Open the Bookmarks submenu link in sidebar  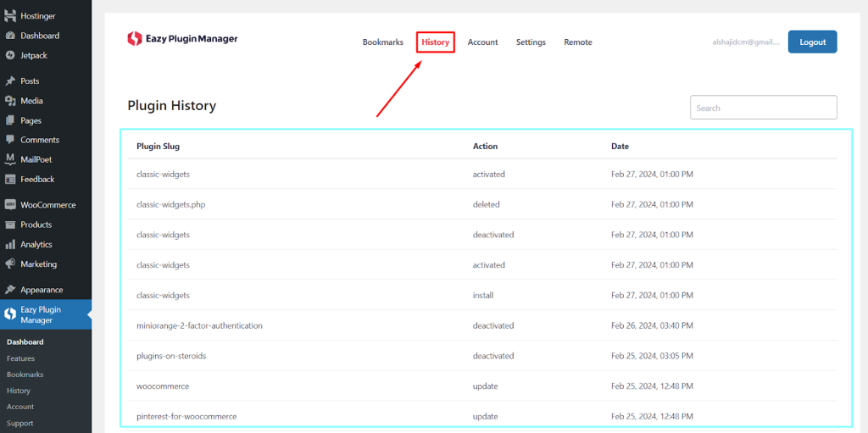coord(25,375)
